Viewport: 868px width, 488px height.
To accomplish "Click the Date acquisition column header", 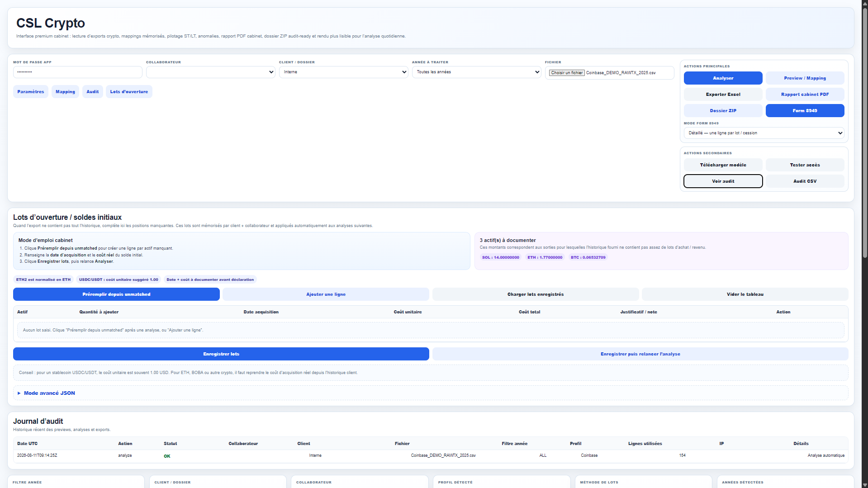I will click(261, 312).
